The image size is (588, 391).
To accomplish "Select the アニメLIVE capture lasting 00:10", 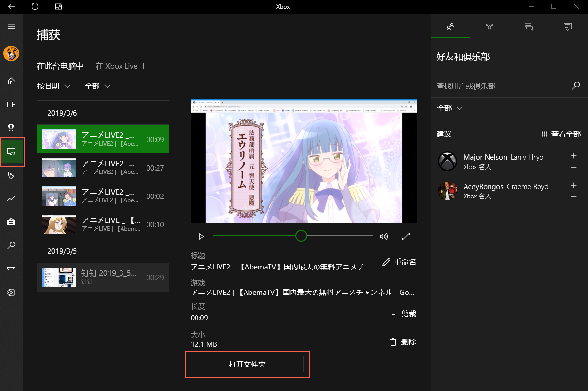I will 103,224.
